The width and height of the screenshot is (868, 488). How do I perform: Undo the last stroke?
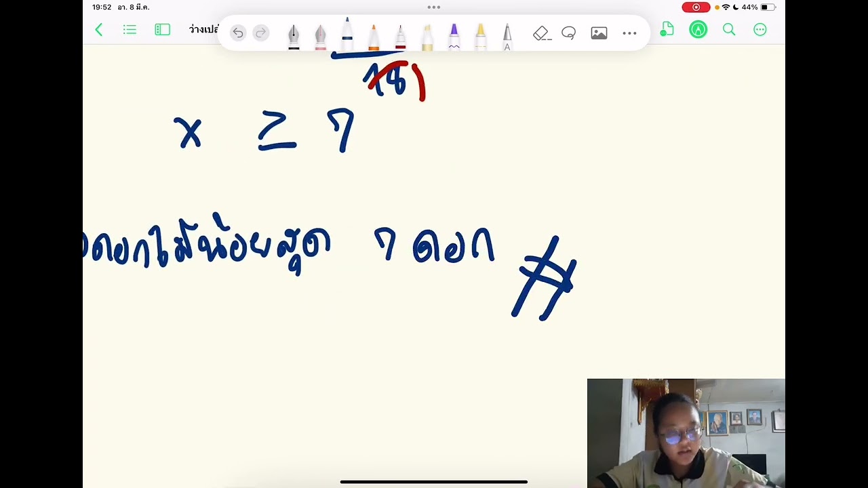(x=237, y=33)
